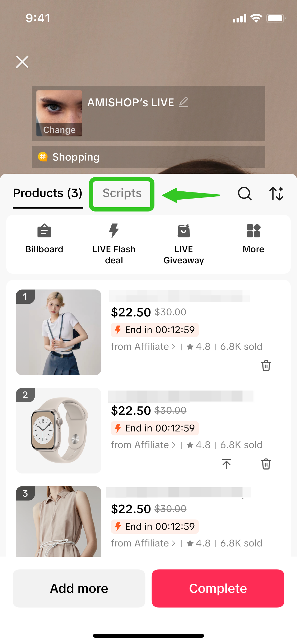This screenshot has height=644, width=297.
Task: Open the Scripts tab
Action: pos(122,194)
